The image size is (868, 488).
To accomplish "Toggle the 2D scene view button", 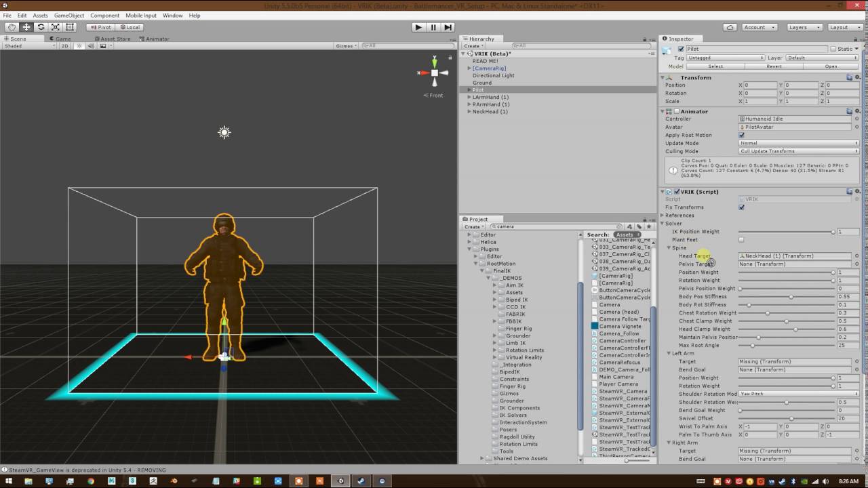I will coord(65,46).
